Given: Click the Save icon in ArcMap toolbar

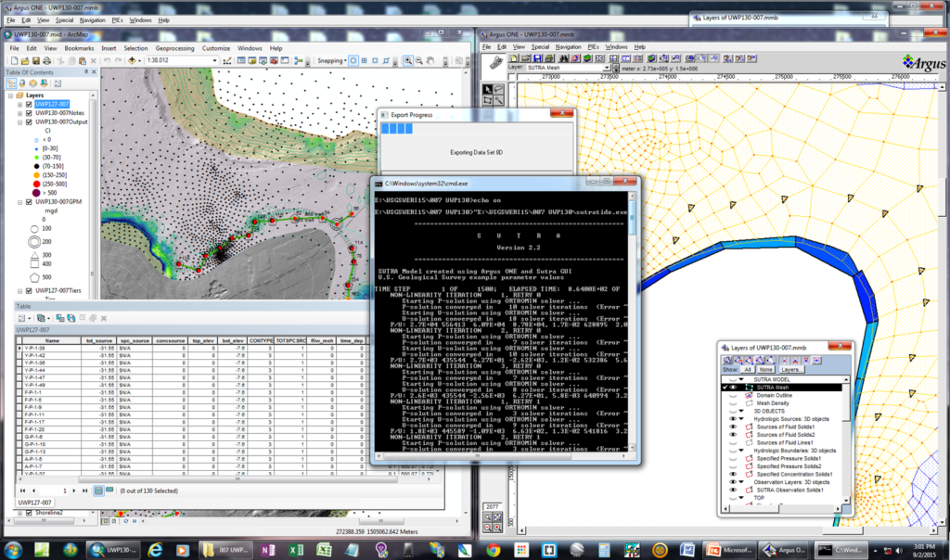Looking at the screenshot, I should (x=36, y=60).
